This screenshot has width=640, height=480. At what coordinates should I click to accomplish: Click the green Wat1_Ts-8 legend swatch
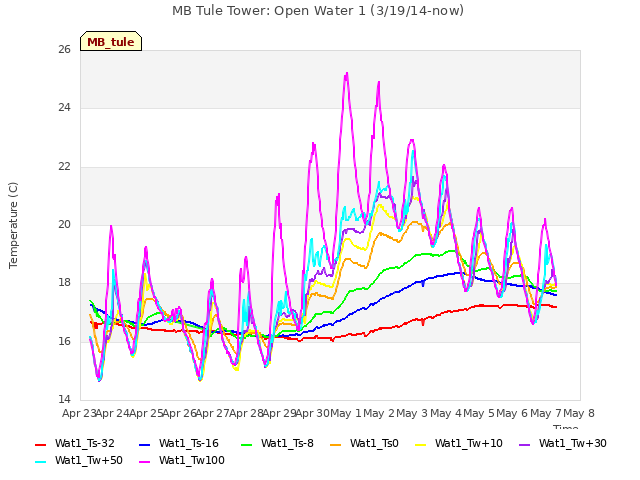pos(247,444)
